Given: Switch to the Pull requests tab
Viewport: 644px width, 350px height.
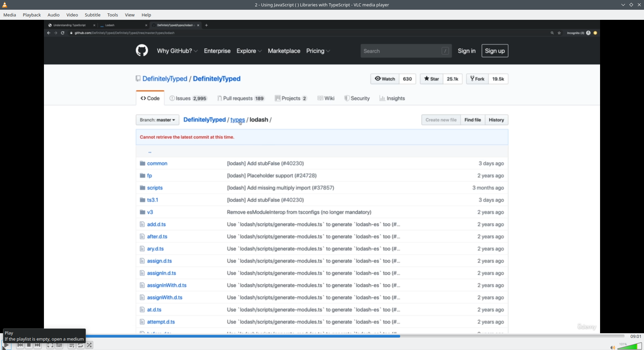Looking at the screenshot, I should pyautogui.click(x=240, y=98).
